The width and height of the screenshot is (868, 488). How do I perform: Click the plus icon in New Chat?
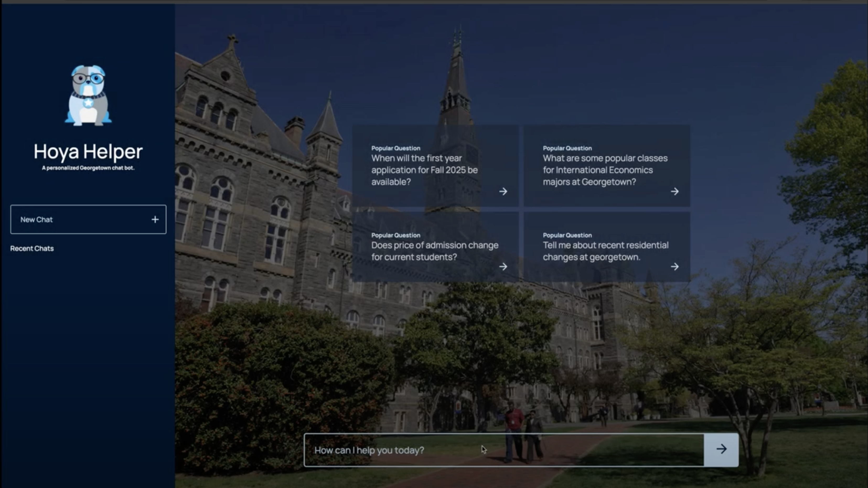click(155, 219)
